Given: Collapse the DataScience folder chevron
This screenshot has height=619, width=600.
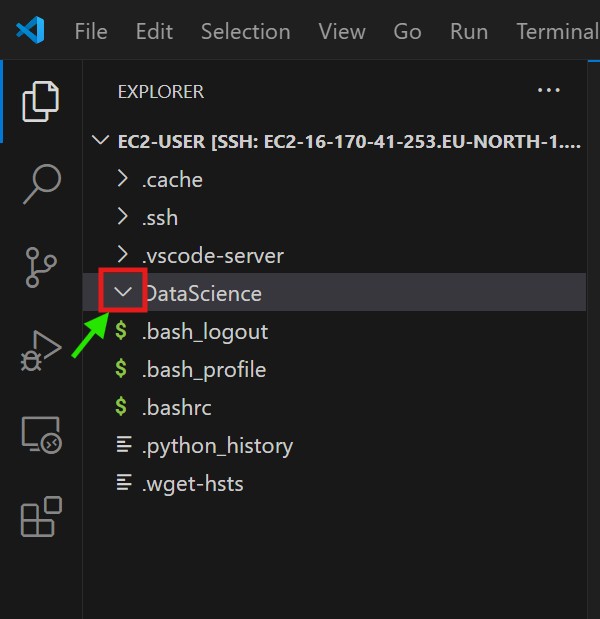Looking at the screenshot, I should point(123,293).
